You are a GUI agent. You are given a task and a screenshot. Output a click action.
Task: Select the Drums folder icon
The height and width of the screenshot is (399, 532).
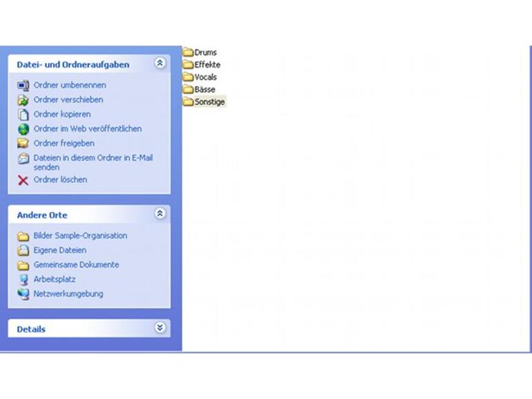[x=188, y=52]
